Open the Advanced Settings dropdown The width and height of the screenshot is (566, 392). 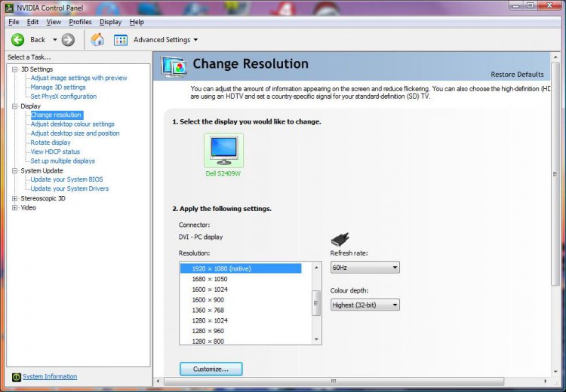166,40
